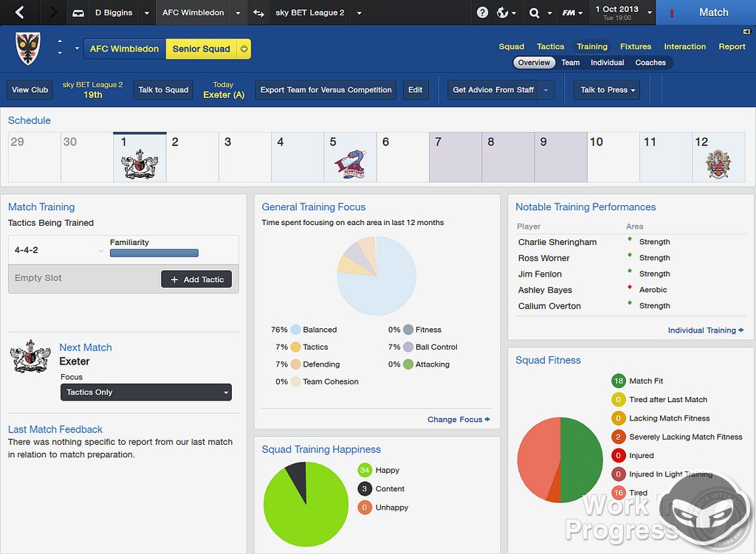
Task: Click the 3 Content badge
Action: click(365, 489)
